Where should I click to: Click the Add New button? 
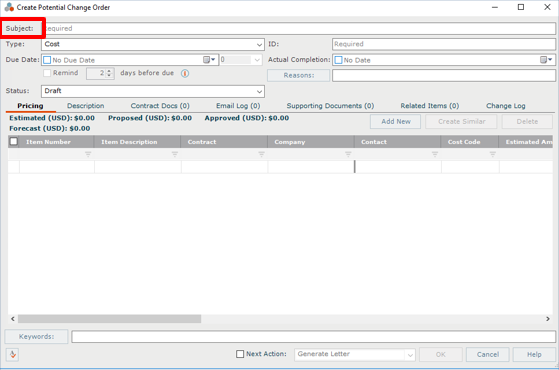click(x=396, y=122)
